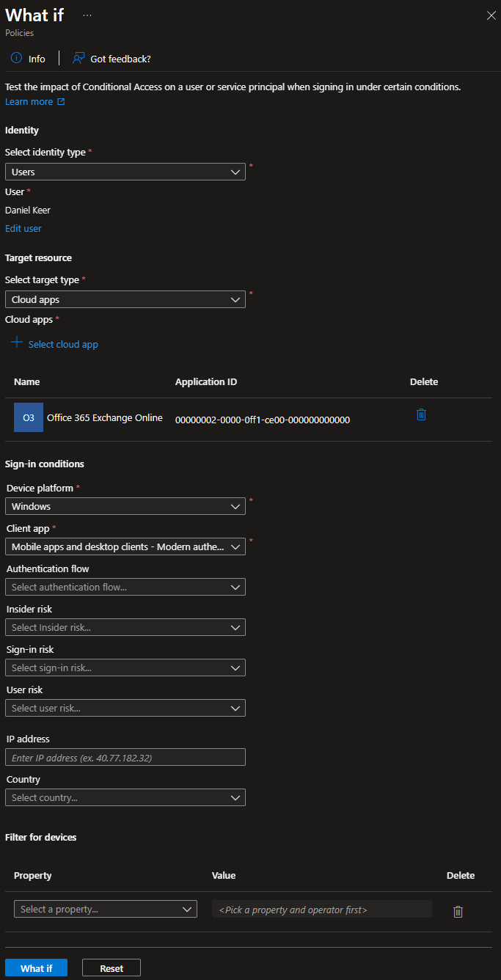Viewport: 501px width, 980px height.
Task: Click the plus icon to add cloud app
Action: click(x=17, y=343)
